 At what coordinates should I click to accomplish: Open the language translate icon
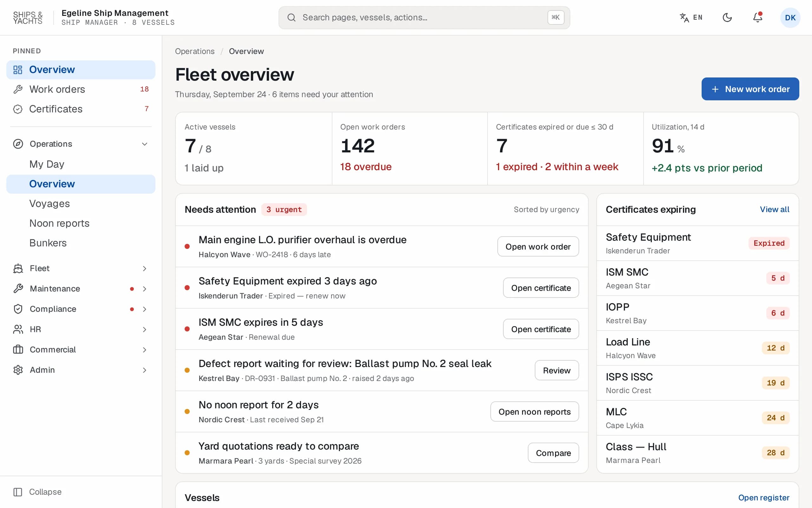684,17
